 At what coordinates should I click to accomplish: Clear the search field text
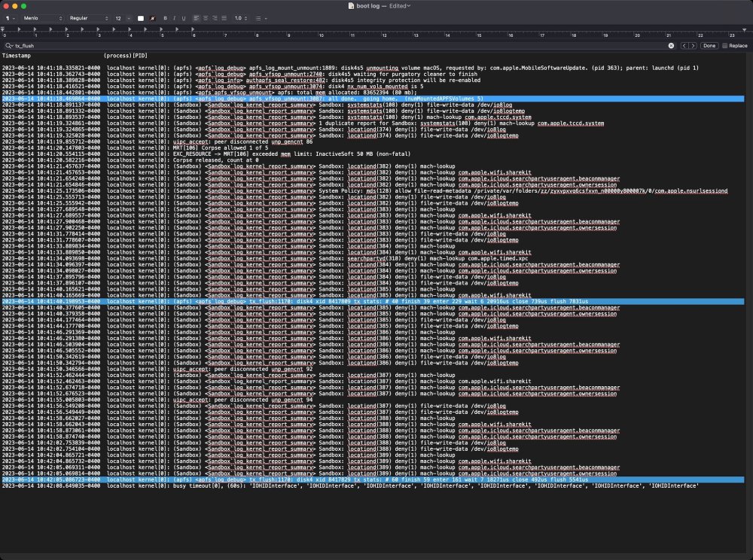[x=671, y=46]
